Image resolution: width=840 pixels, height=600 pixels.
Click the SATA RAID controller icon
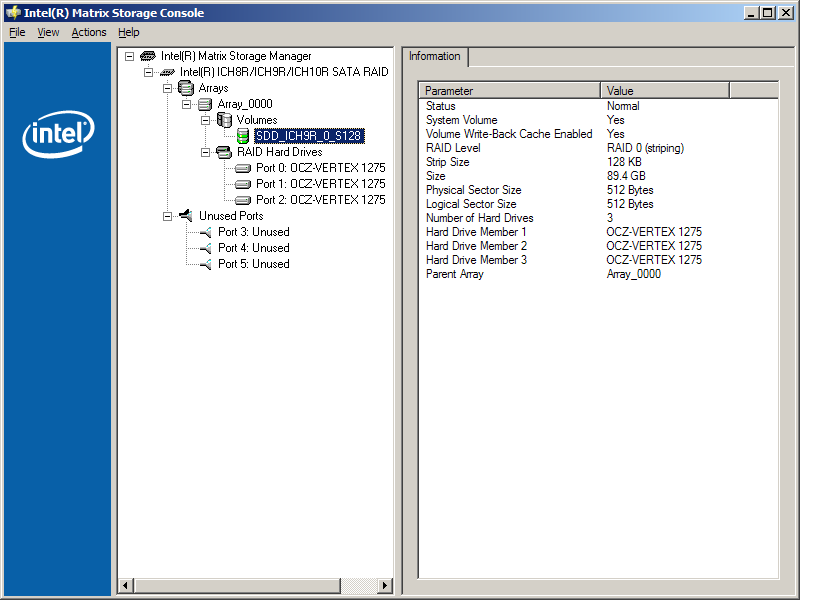167,72
